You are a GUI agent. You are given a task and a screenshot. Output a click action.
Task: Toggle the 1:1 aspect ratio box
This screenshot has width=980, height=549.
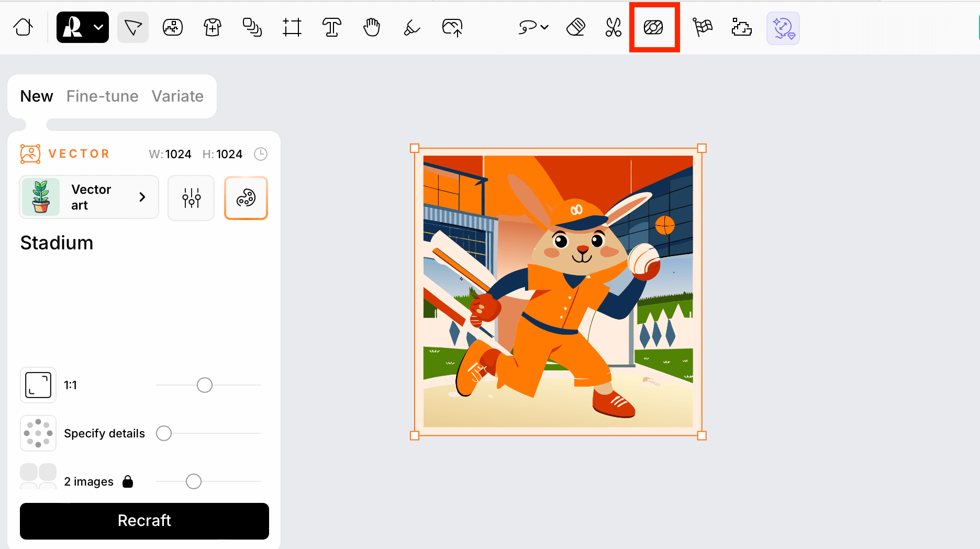click(x=38, y=385)
